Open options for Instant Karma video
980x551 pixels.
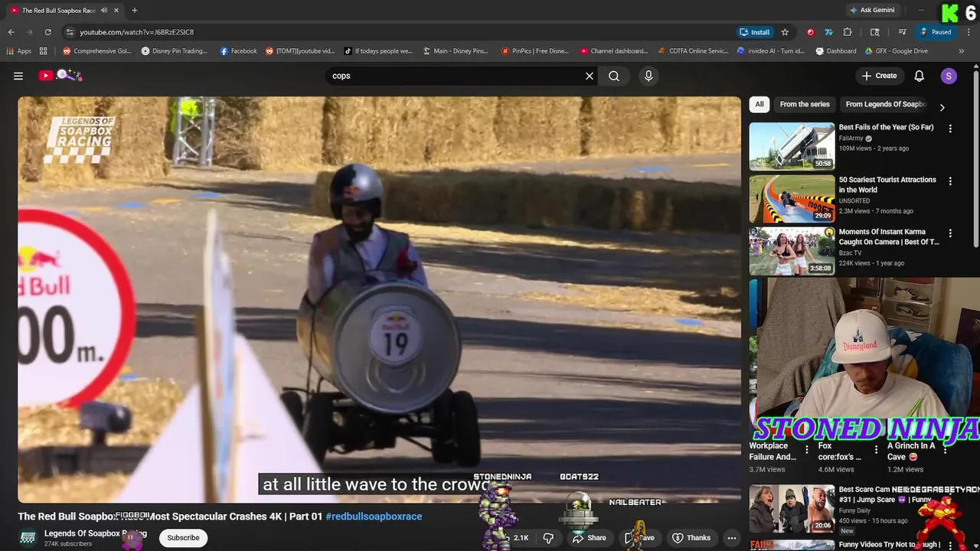pyautogui.click(x=950, y=233)
